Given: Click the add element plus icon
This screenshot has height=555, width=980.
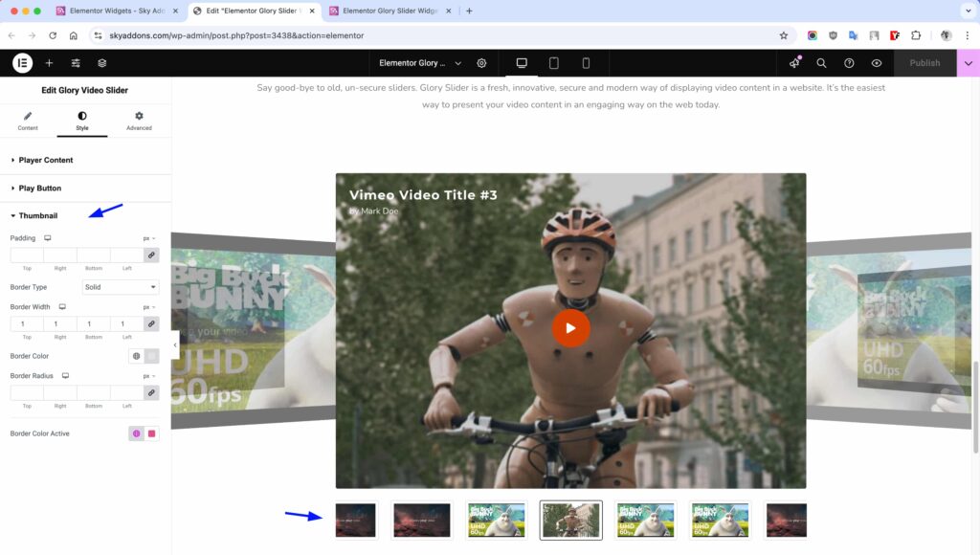Looking at the screenshot, I should point(49,63).
